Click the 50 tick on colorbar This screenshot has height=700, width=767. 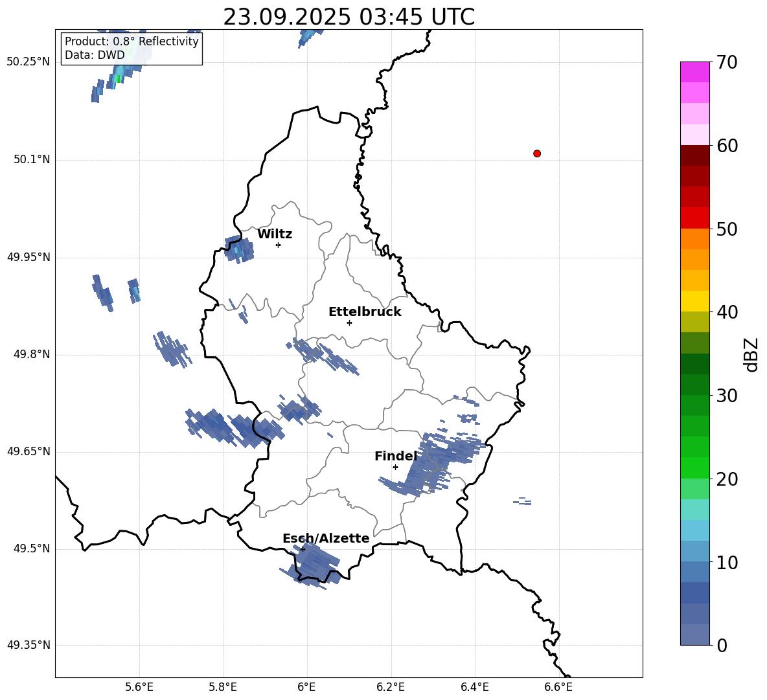pos(727,229)
